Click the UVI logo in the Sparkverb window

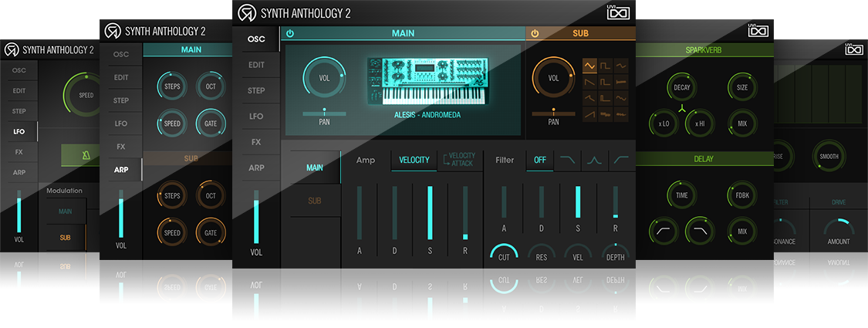758,30
